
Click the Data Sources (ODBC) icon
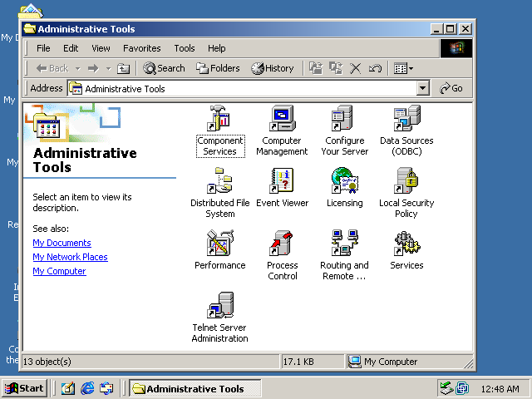click(406, 119)
